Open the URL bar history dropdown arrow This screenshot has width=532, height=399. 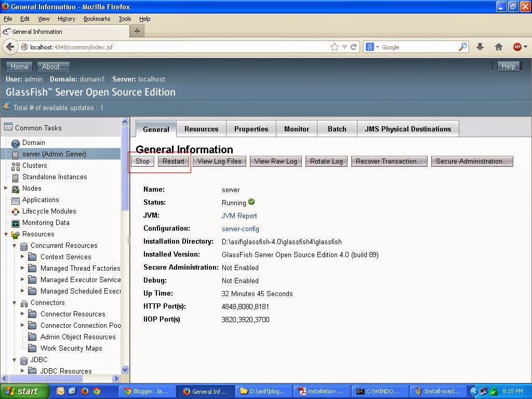[344, 47]
